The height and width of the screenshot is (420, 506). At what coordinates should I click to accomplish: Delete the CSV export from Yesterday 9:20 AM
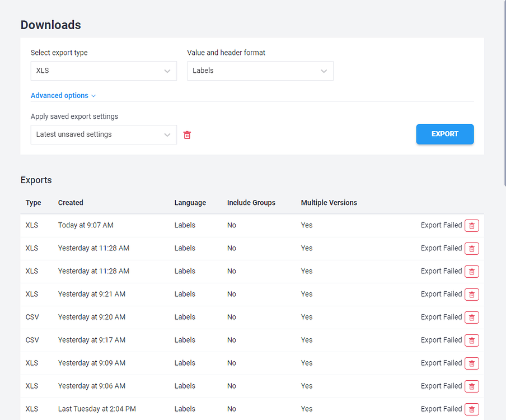[x=471, y=318]
